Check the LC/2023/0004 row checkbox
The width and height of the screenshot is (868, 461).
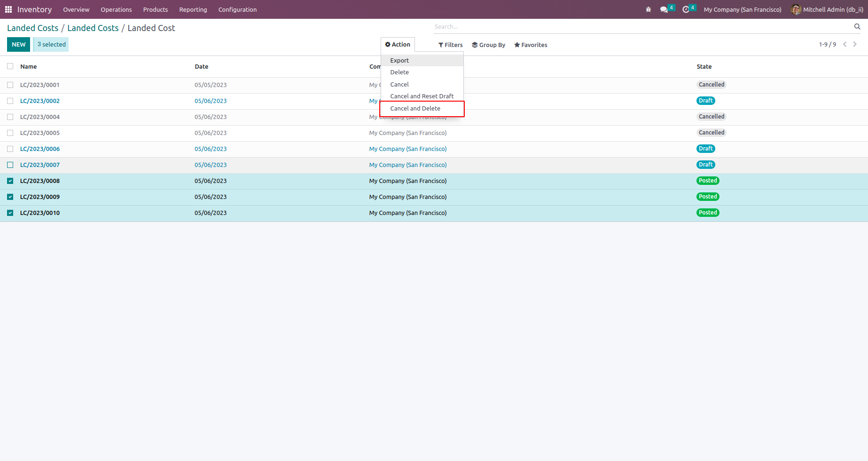click(10, 117)
